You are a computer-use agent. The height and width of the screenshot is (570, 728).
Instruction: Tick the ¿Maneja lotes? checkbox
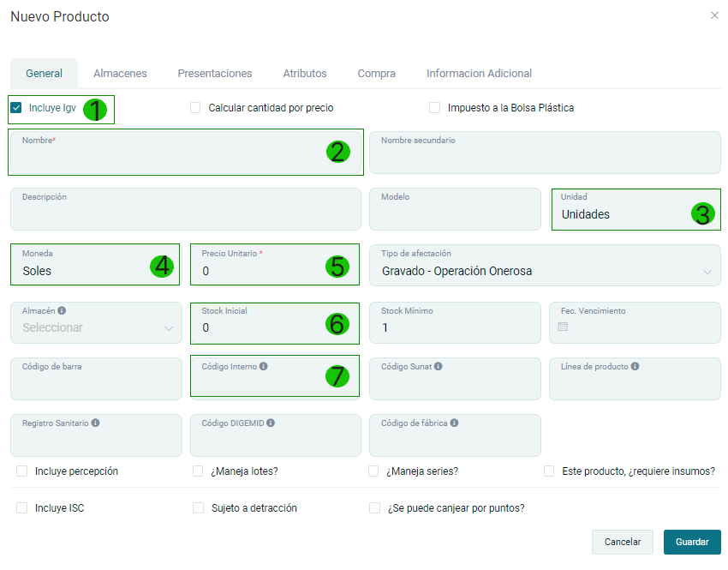(198, 471)
